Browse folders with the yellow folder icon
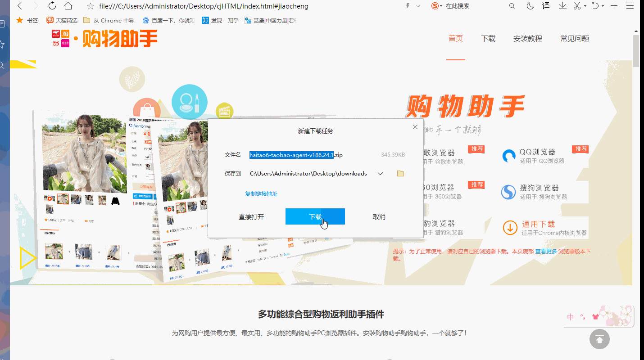 400,174
